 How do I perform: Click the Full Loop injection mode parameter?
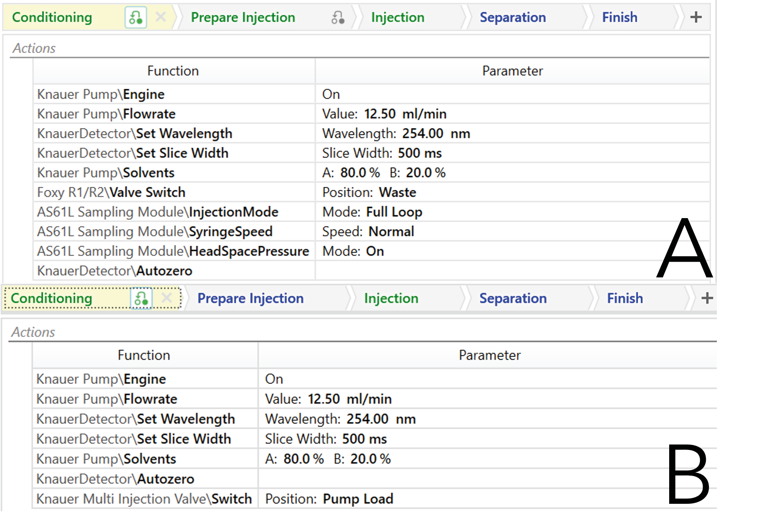coord(394,212)
